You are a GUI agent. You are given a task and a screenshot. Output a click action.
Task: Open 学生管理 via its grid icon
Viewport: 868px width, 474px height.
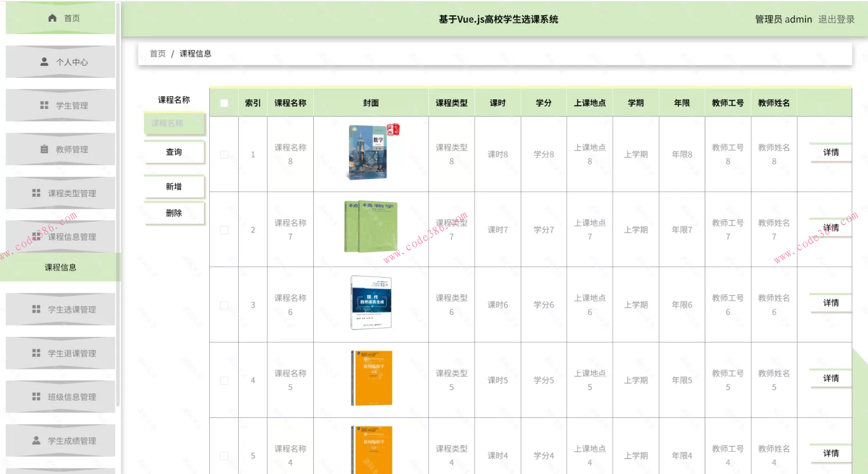point(43,105)
